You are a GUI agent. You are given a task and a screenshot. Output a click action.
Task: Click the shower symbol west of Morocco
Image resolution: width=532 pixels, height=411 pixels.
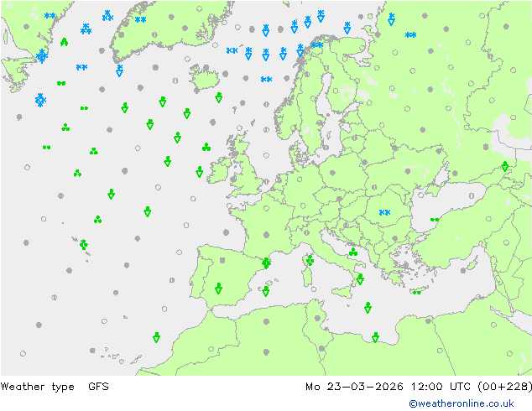[156, 337]
